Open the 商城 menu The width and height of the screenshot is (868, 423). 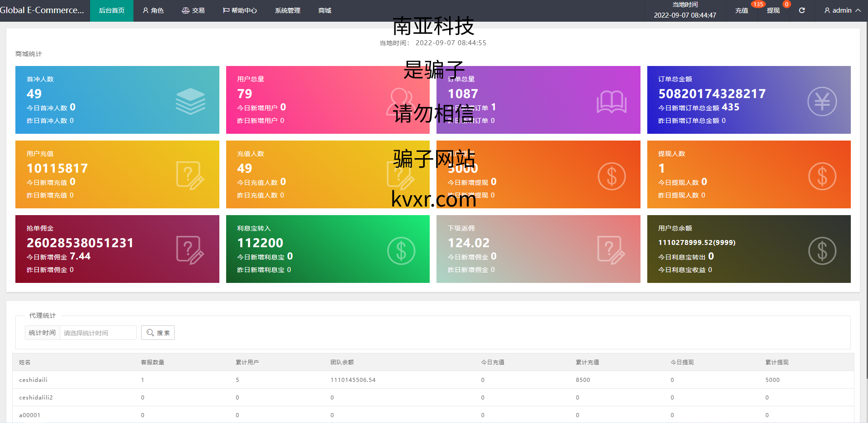point(325,10)
